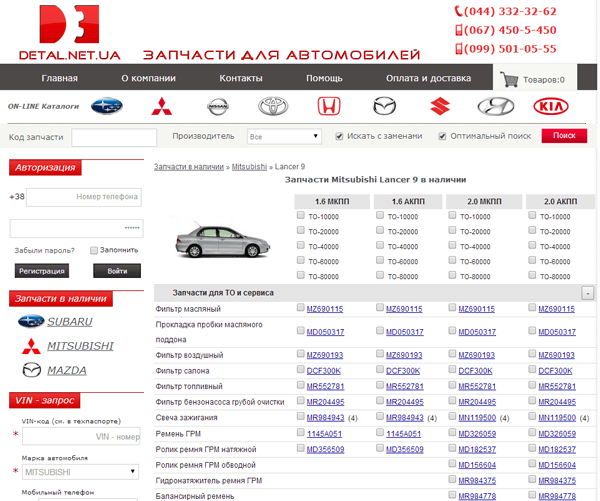Open part 1145A051 in 1.6 МКПП column
The height and width of the screenshot is (501, 600).
[324, 434]
